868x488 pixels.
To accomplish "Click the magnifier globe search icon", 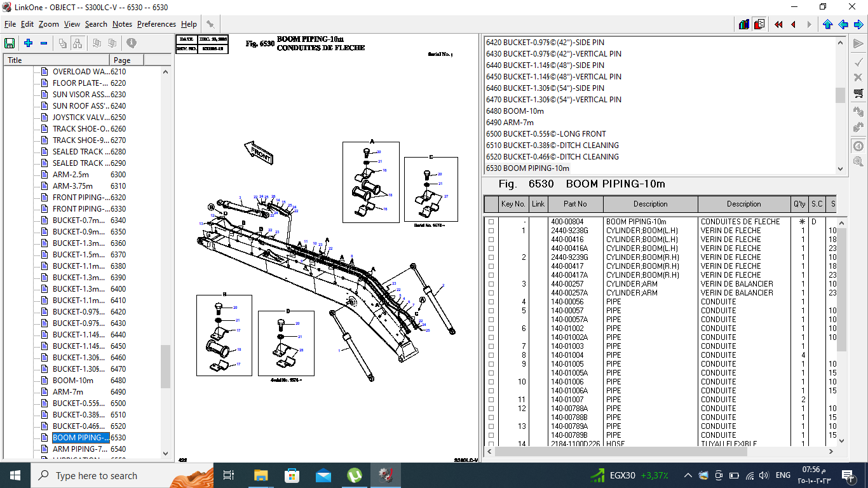I will (858, 161).
